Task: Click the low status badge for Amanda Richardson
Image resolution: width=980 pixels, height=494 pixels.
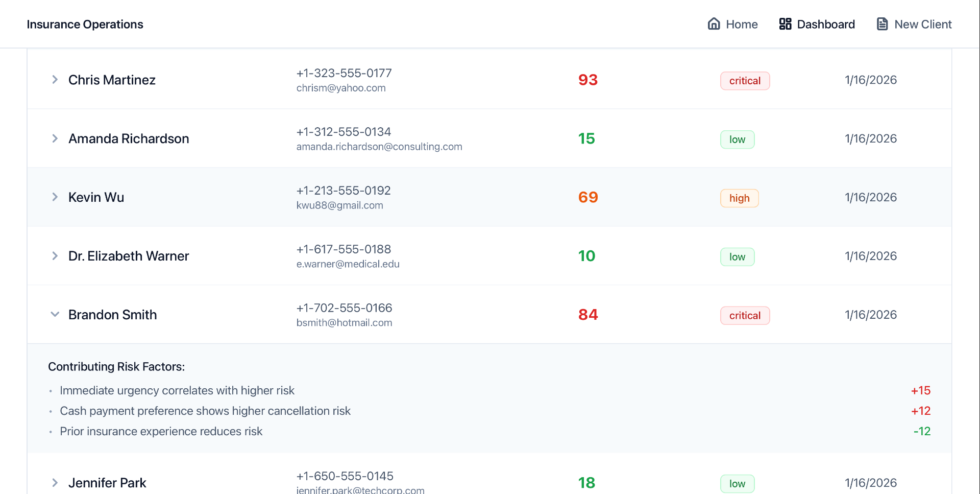Action: pos(737,139)
